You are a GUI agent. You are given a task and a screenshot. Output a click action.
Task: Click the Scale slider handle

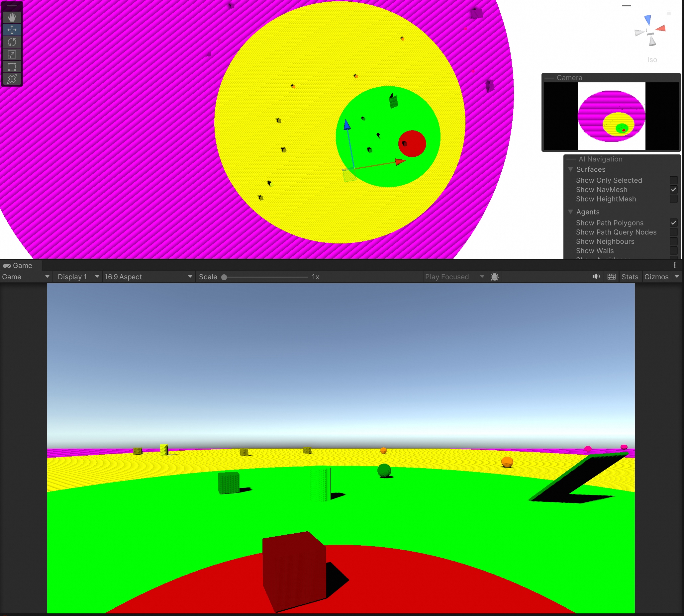[224, 277]
